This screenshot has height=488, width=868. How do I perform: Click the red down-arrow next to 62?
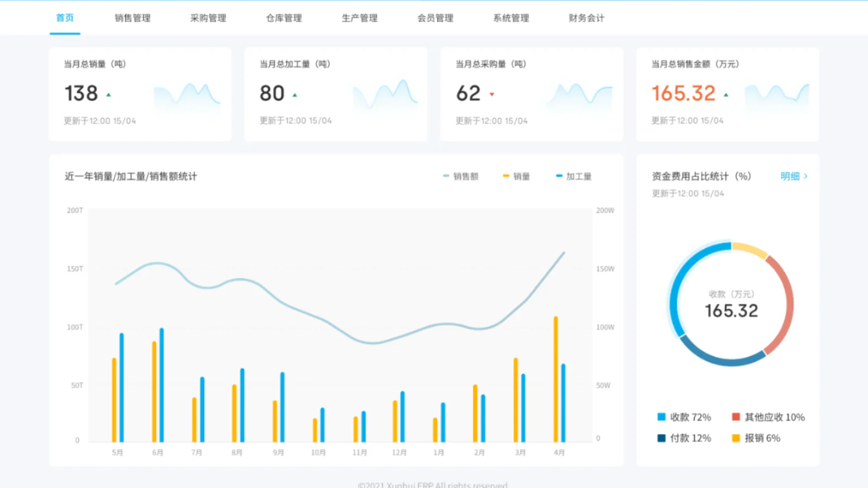(x=492, y=94)
